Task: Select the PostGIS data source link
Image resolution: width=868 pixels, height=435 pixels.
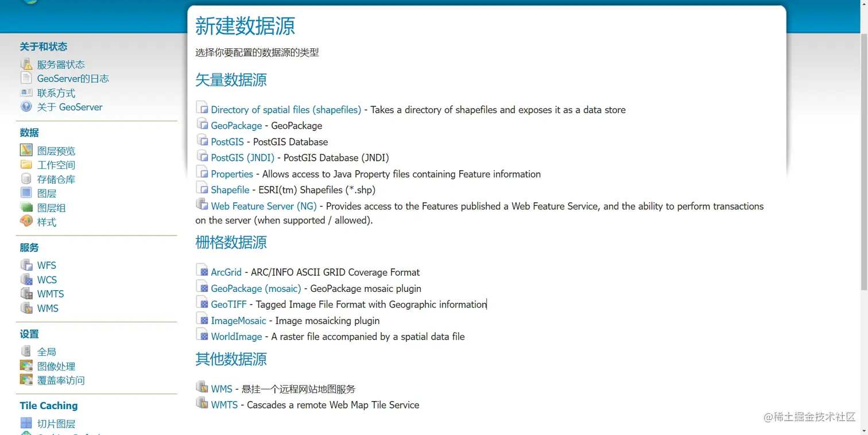Action: 227,142
